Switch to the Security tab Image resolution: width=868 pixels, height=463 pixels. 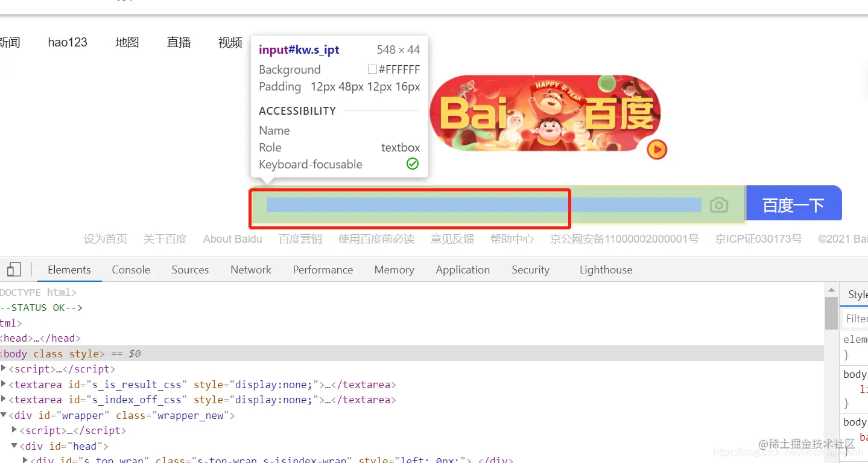(x=530, y=270)
